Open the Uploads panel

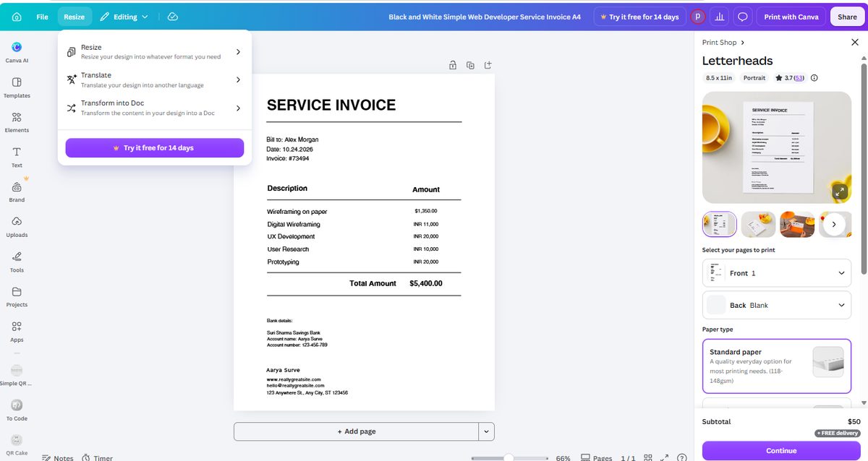17,227
